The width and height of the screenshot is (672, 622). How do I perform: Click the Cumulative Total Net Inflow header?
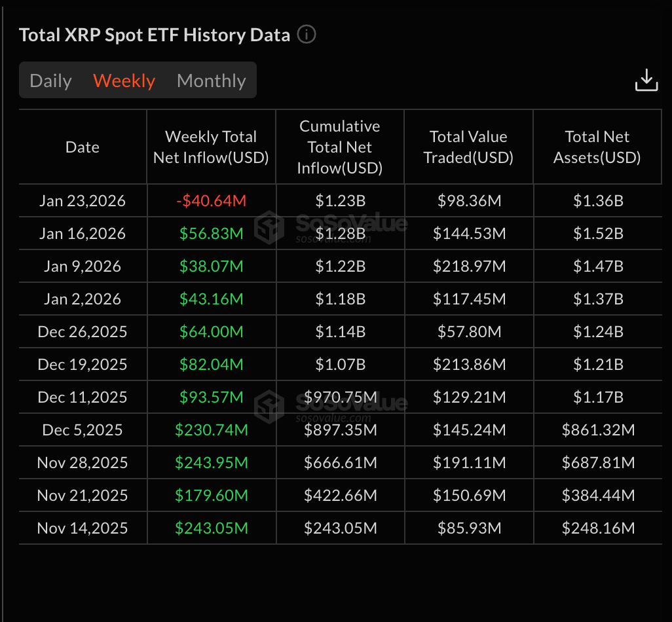(x=339, y=147)
